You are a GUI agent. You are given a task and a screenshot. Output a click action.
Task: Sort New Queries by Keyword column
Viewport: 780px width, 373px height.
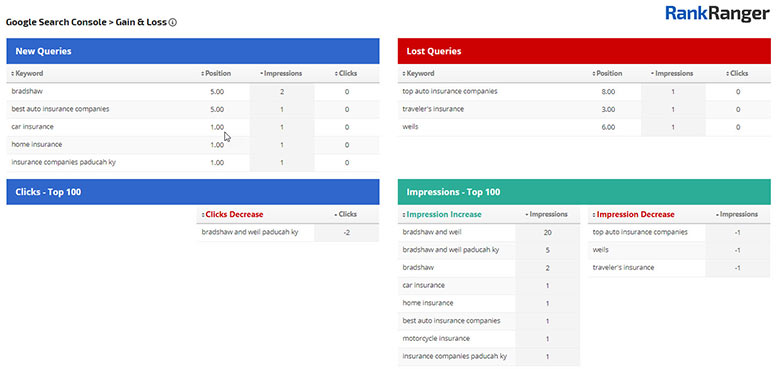coord(27,73)
